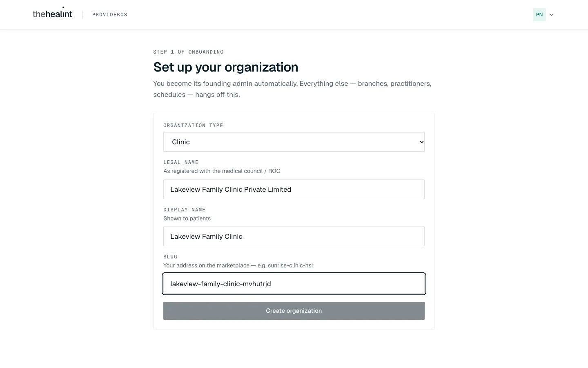Open the PN user avatar
Viewport: 588px width, 368px height.
(x=539, y=15)
